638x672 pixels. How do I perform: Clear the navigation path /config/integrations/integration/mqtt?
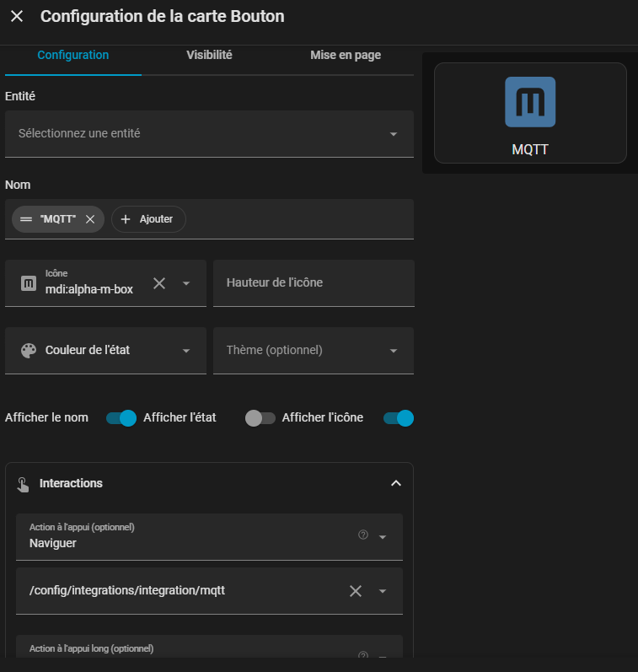(356, 591)
